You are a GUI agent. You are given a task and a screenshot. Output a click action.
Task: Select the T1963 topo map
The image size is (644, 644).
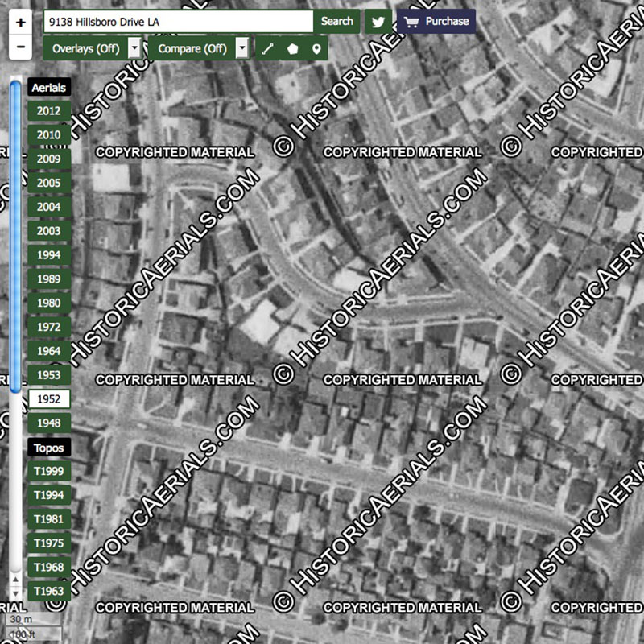49,591
